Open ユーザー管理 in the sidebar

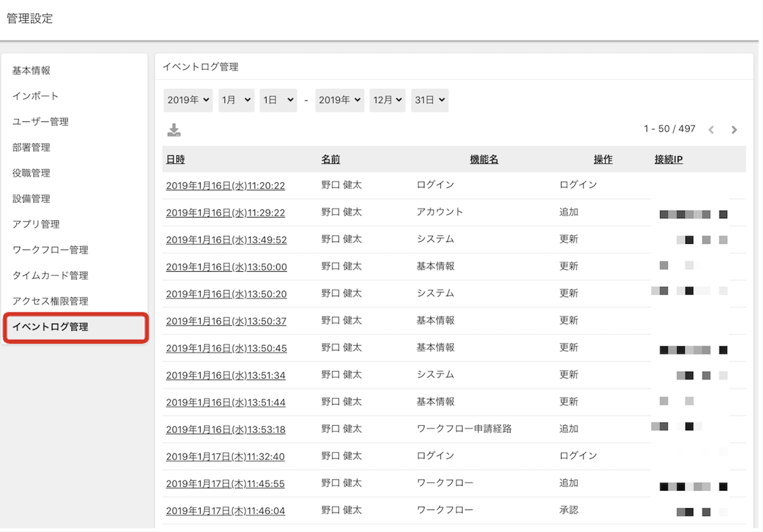click(40, 122)
